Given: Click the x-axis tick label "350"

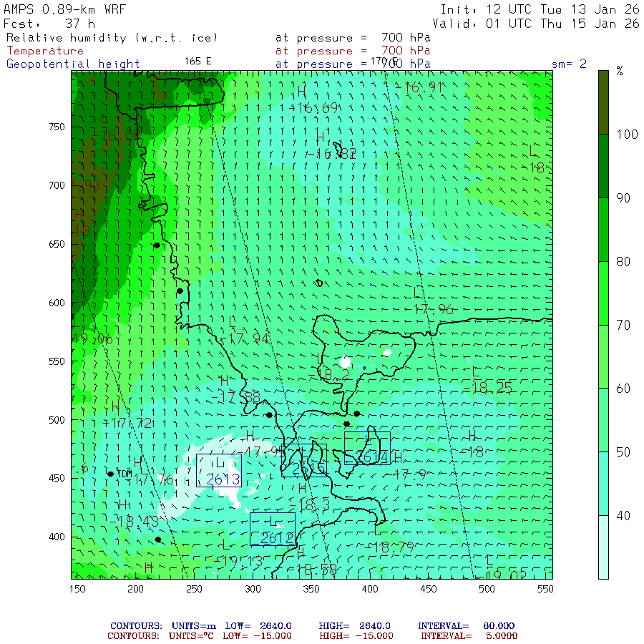Looking at the screenshot, I should (x=311, y=589).
